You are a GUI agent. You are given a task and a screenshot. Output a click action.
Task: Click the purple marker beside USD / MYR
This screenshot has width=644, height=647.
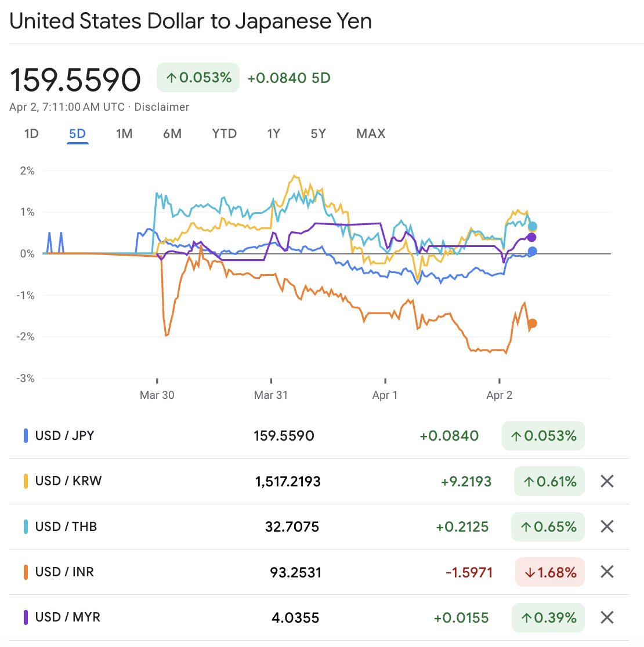click(26, 617)
